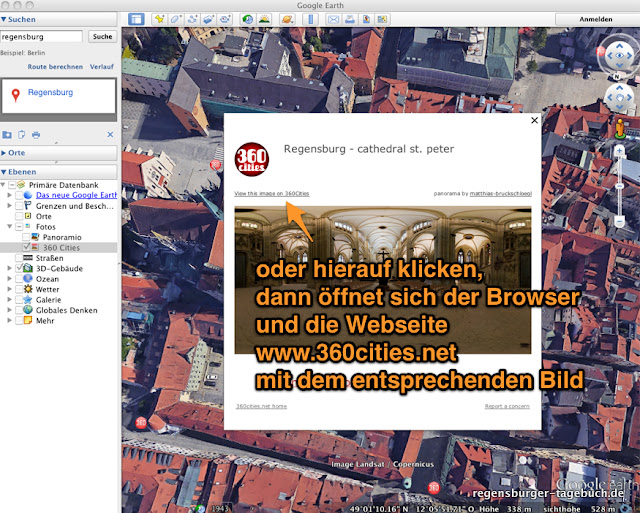Expand the Orte panel header
Image resolution: width=640 pixels, height=513 pixels.
[x=58, y=153]
